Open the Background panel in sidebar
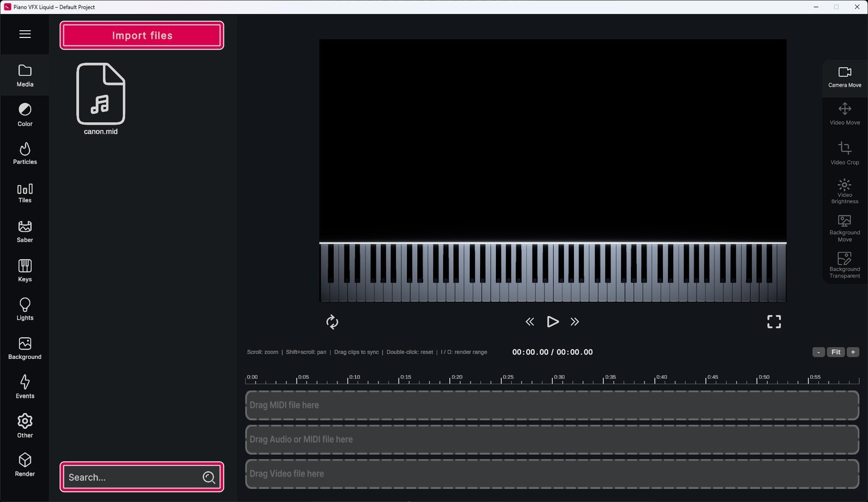 tap(25, 349)
